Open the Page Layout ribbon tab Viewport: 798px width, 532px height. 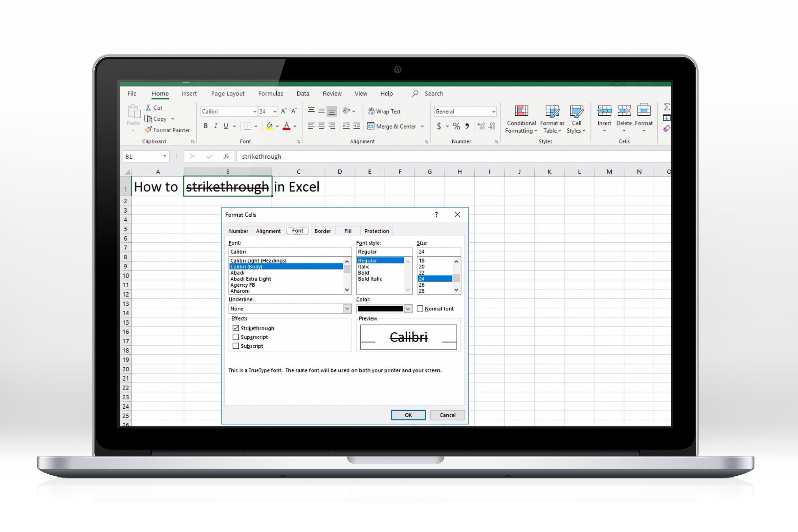coord(228,94)
